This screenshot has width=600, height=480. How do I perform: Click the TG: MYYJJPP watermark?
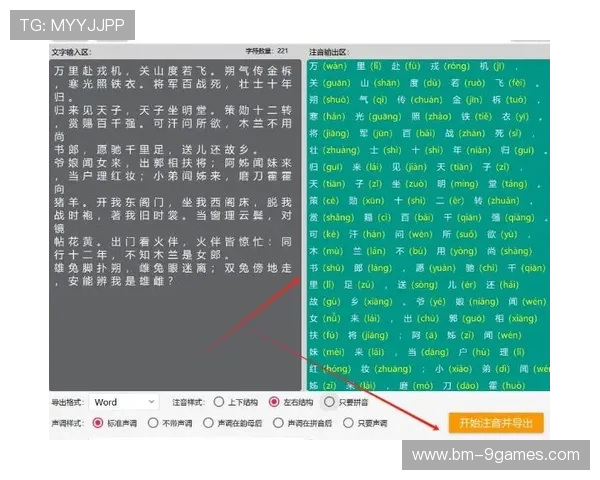click(x=71, y=25)
